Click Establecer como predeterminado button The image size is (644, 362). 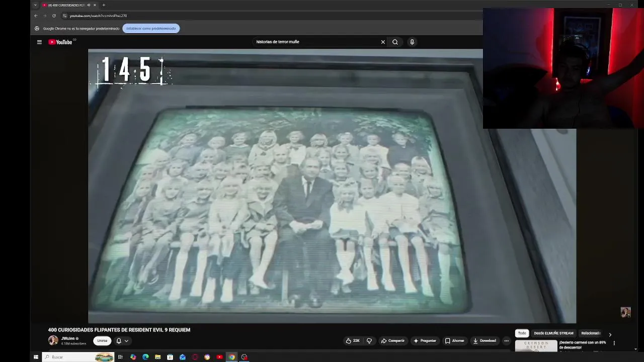coord(151,29)
